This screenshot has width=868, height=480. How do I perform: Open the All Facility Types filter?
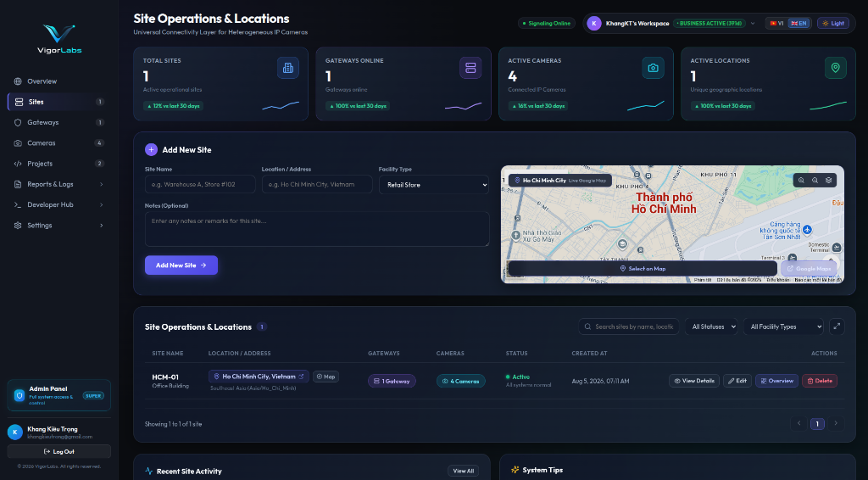(x=783, y=327)
